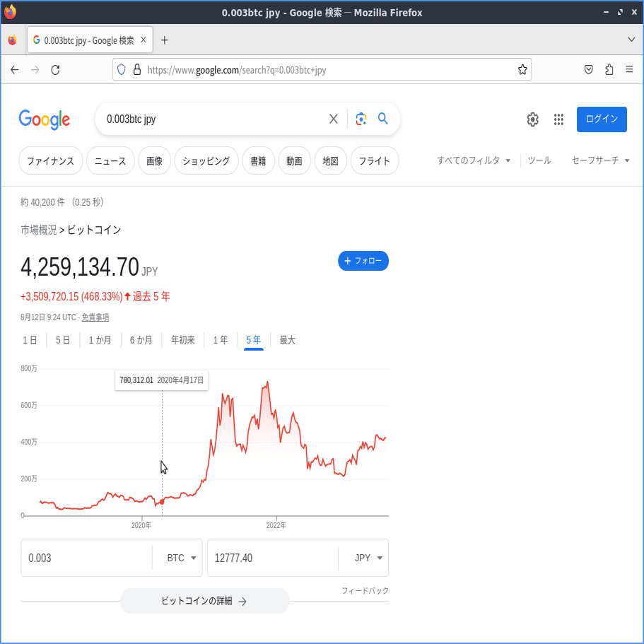Click the URL address bar
644x644 pixels.
click(x=322, y=69)
